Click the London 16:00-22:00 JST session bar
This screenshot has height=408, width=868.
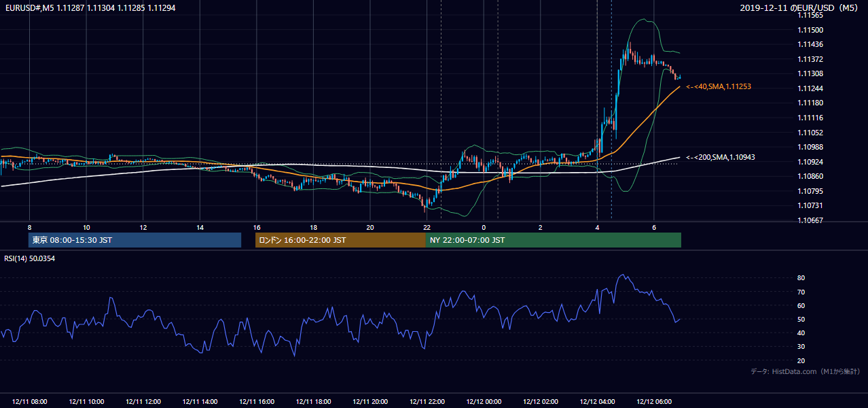click(x=340, y=240)
